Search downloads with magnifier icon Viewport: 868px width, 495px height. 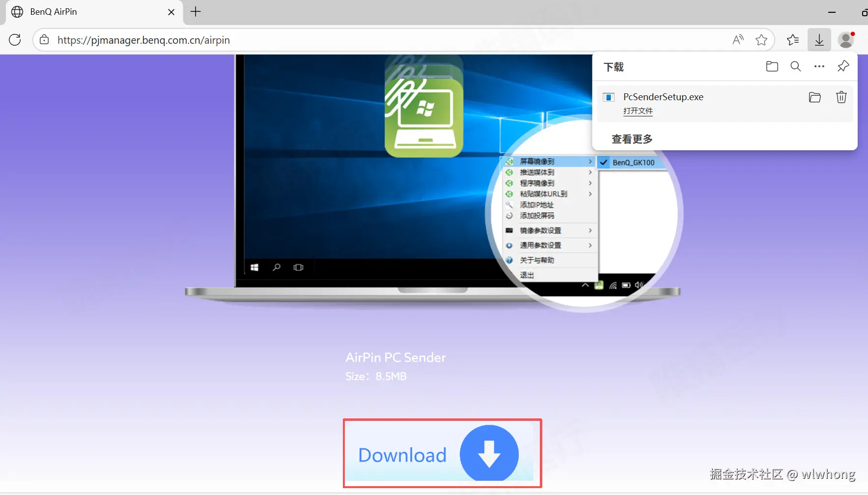[x=796, y=66]
